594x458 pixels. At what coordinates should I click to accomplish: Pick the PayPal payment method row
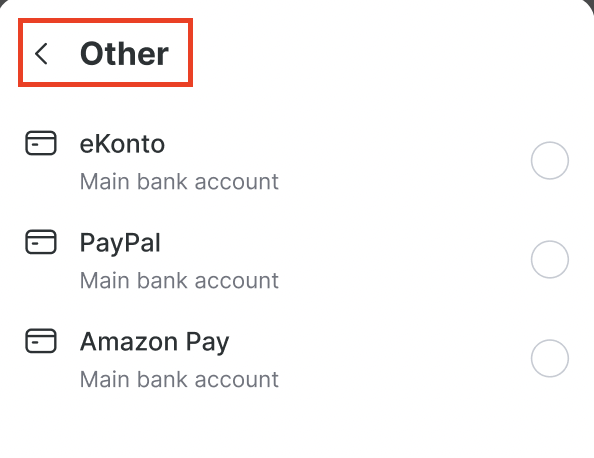[x=297, y=259]
